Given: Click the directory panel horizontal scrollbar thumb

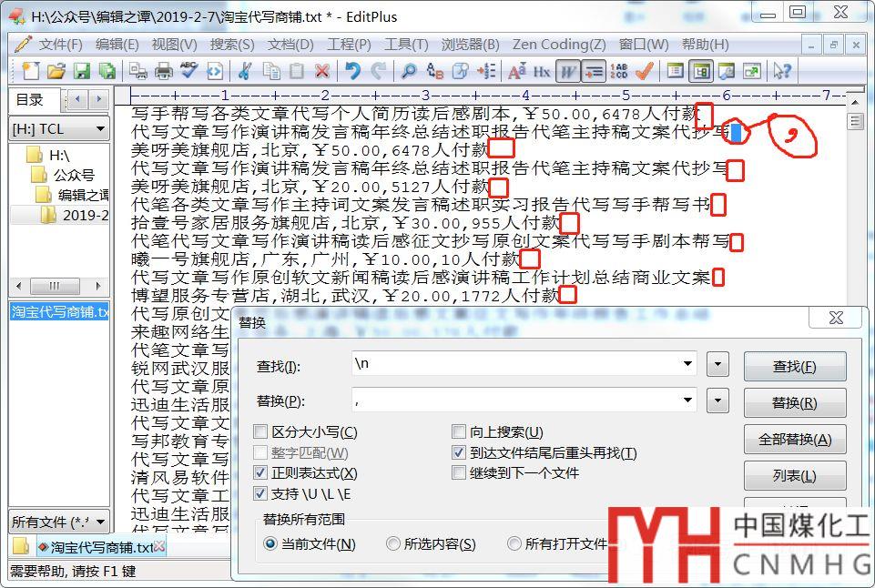Looking at the screenshot, I should point(55,286).
